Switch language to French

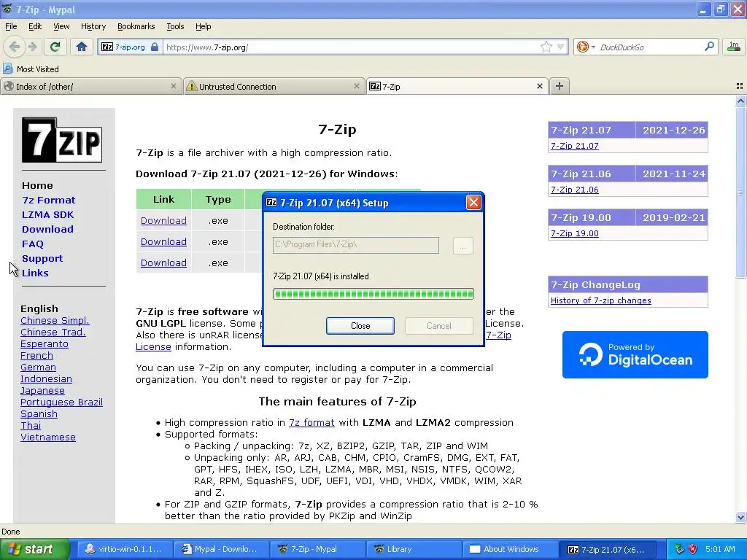coord(36,356)
